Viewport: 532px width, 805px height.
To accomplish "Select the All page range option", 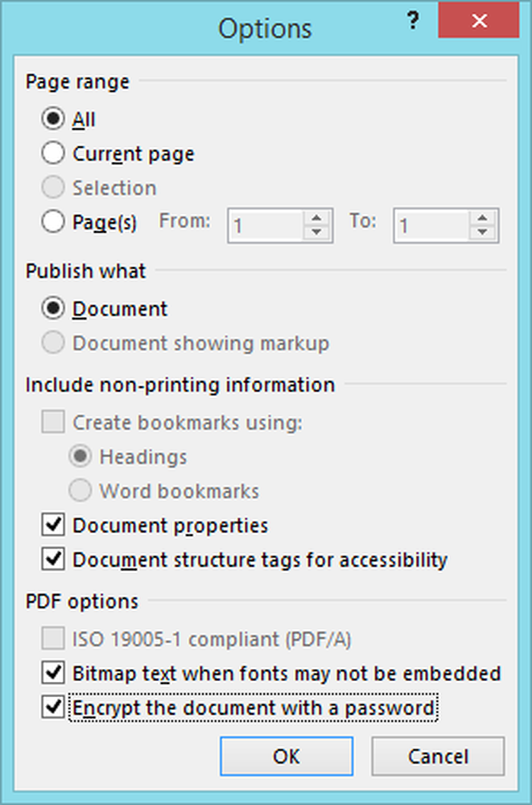I will 53,119.
